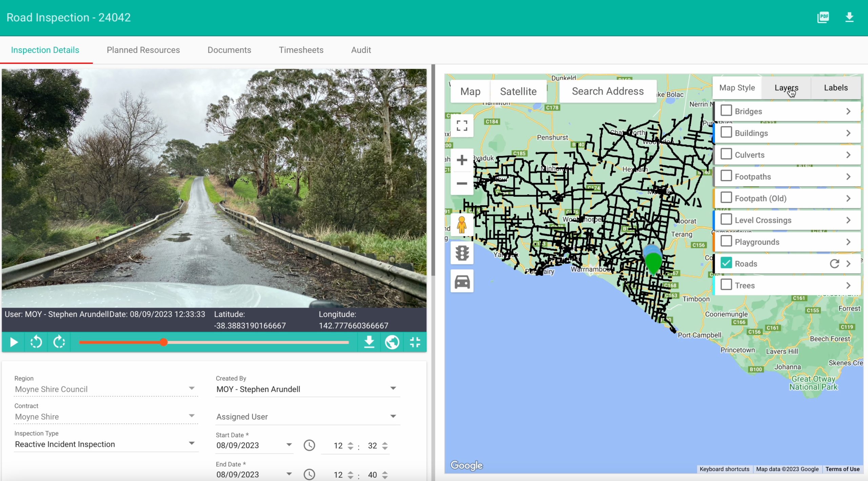The image size is (868, 481).
Task: Play the inspection video
Action: coord(14,342)
